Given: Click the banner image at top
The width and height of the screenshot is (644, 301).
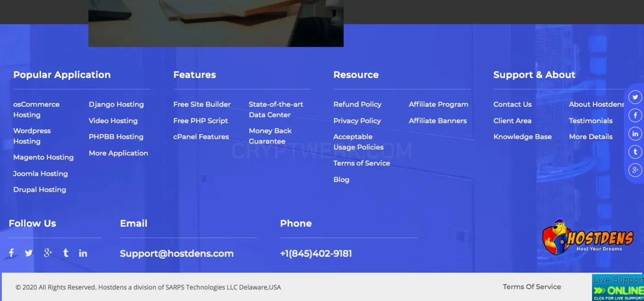Looking at the screenshot, I should 216,23.
